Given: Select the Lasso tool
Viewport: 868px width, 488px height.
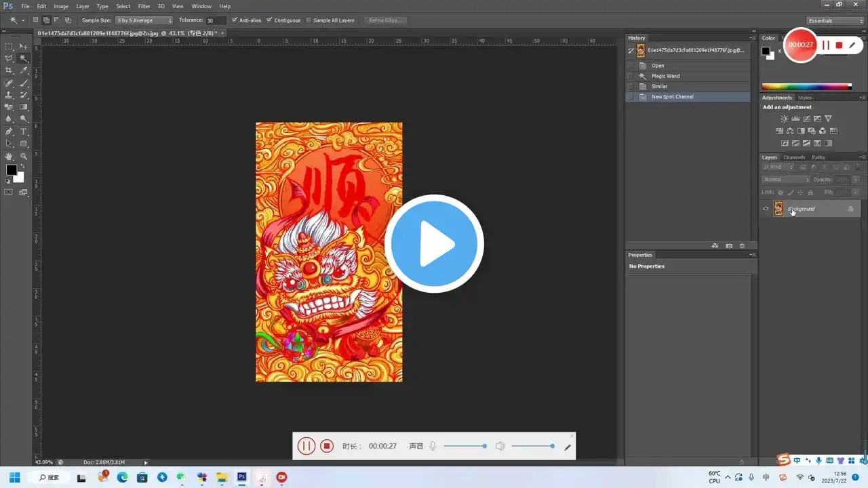Looking at the screenshot, I should [9, 58].
